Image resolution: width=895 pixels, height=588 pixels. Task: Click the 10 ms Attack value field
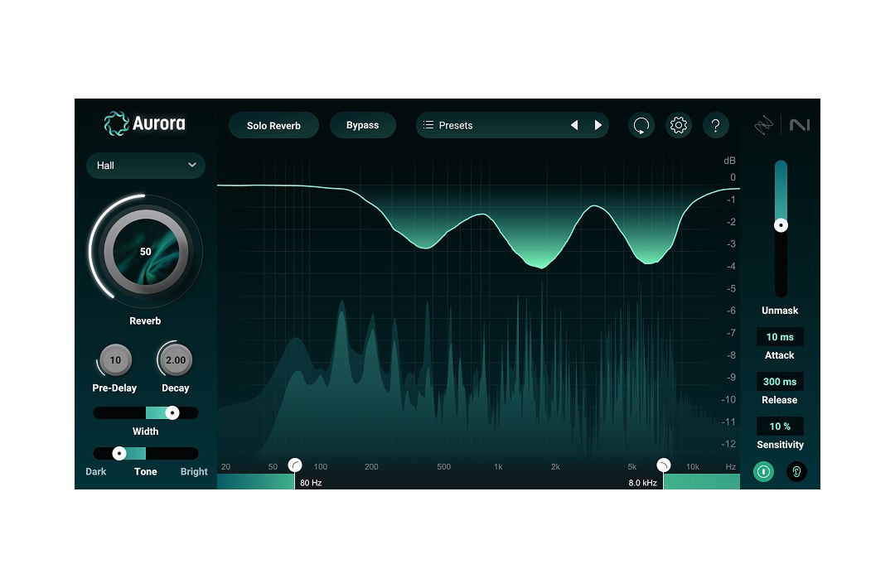coord(780,337)
